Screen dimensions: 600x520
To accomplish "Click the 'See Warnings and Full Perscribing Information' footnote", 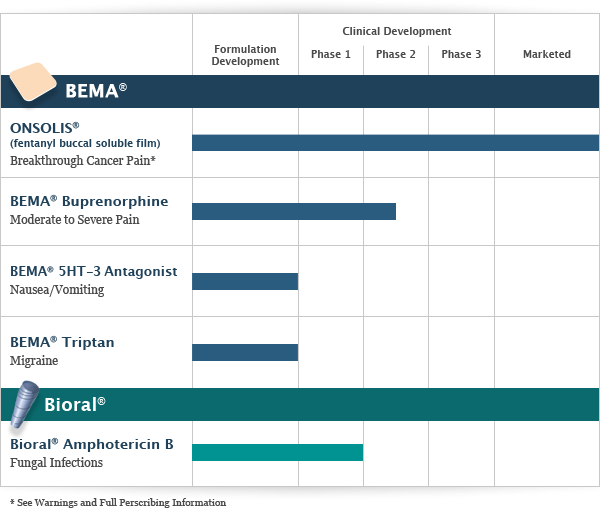I will tap(118, 502).
